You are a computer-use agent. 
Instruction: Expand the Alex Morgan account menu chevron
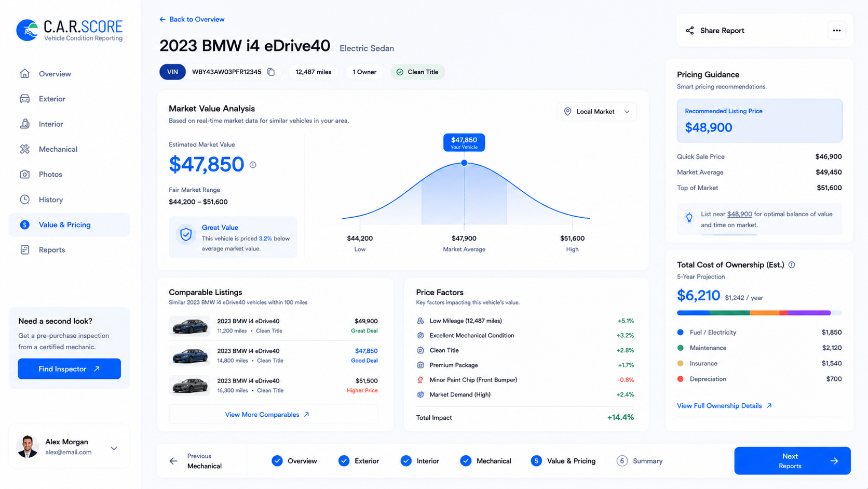(114, 448)
